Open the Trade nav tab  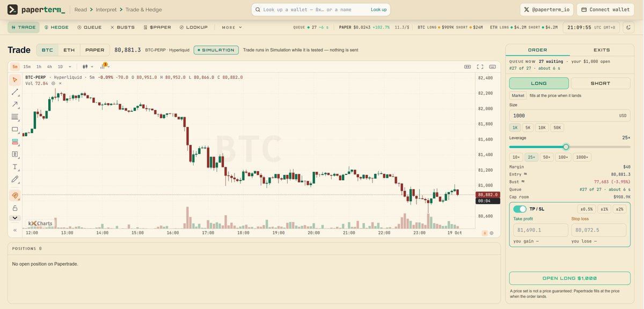[x=23, y=27]
